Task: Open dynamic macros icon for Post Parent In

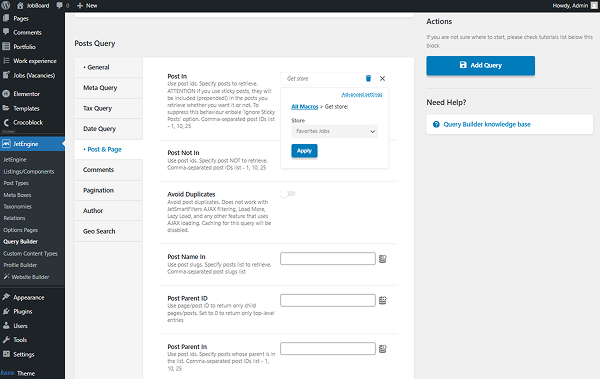Action: [383, 349]
